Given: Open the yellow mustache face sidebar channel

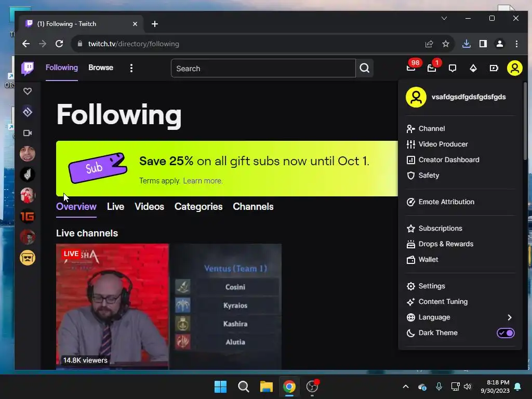Looking at the screenshot, I should [28, 258].
